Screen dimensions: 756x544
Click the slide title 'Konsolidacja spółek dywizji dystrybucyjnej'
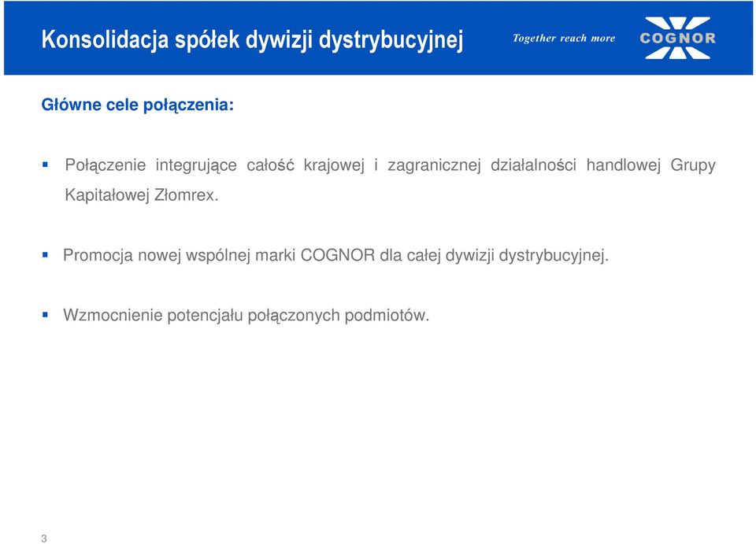[252, 39]
